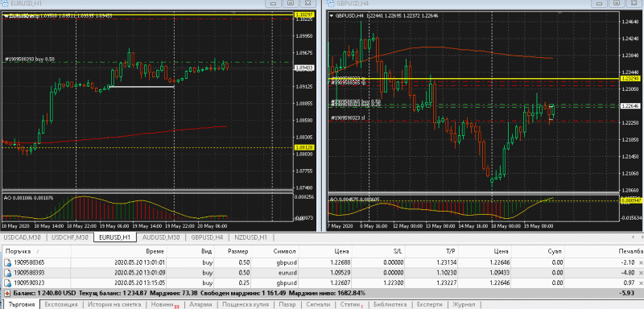The height and width of the screenshot is (309, 644).
Task: Close the gbpusd order showing -2.10 profit
Action: coord(640,262)
